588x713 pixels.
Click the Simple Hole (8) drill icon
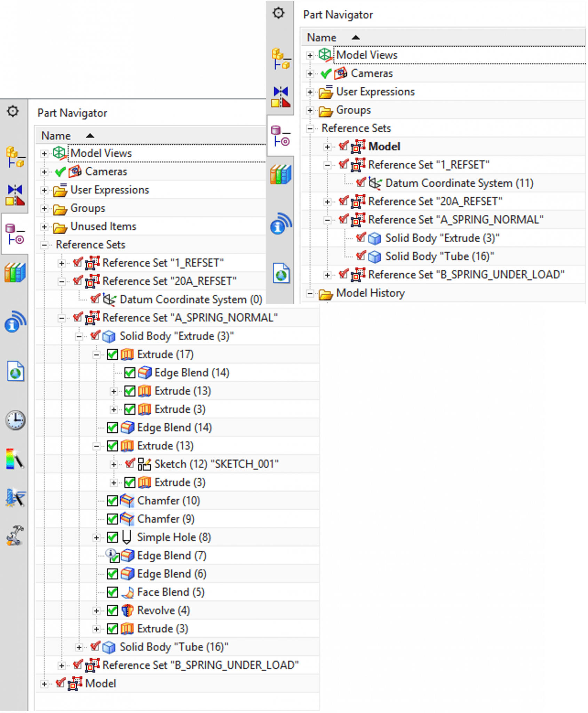pos(127,537)
